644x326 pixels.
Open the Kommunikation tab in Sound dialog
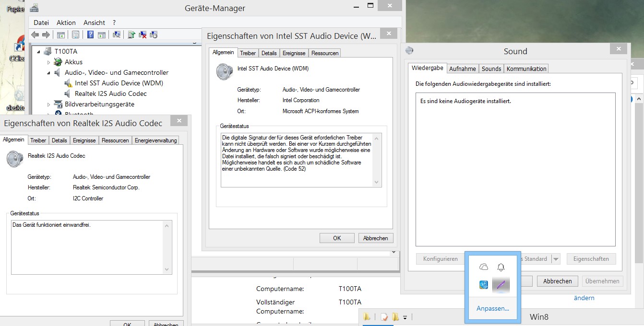click(x=526, y=69)
